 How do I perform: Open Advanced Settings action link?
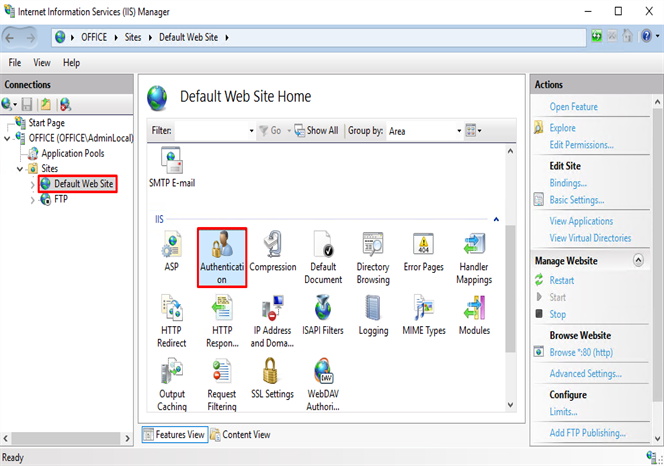pos(586,374)
